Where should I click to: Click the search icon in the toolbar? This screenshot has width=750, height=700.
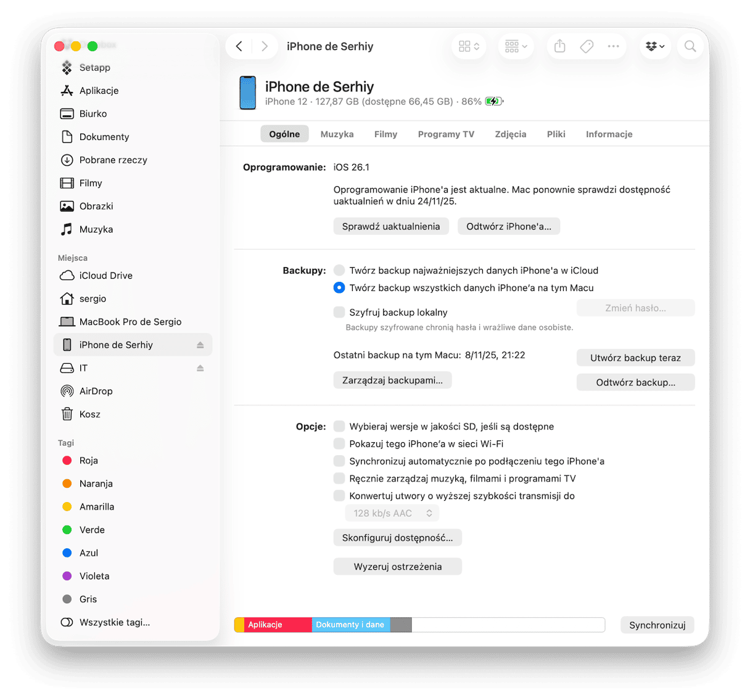690,46
